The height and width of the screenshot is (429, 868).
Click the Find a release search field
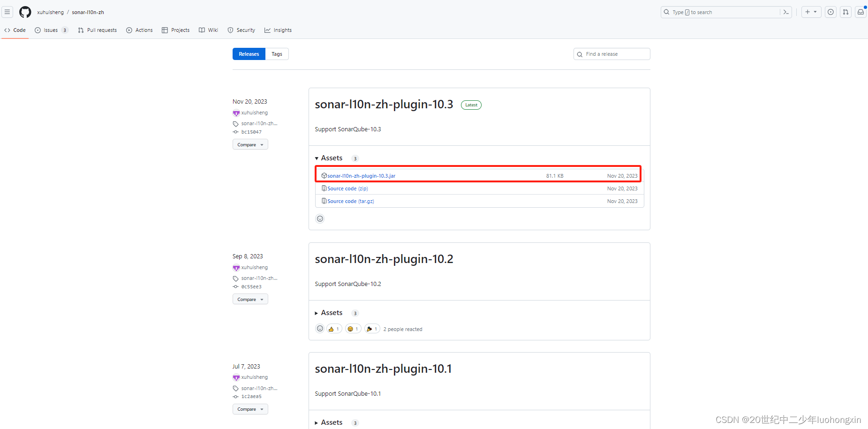(x=611, y=53)
